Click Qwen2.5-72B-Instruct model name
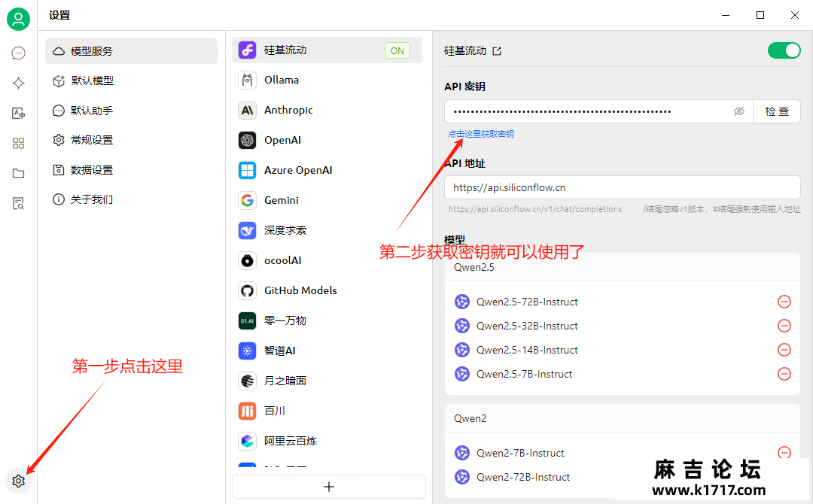Image resolution: width=813 pixels, height=504 pixels. click(x=527, y=302)
